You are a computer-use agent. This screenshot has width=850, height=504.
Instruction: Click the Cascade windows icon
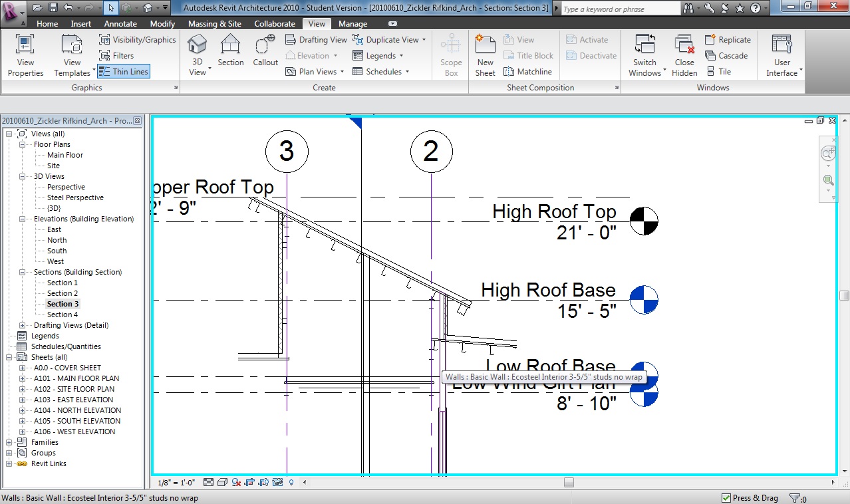726,56
